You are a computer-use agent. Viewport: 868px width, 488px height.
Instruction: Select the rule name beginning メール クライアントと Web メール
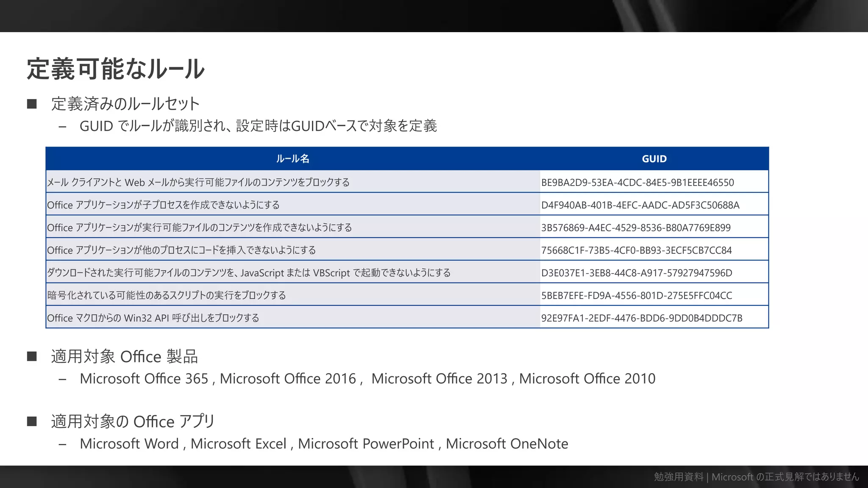point(198,182)
